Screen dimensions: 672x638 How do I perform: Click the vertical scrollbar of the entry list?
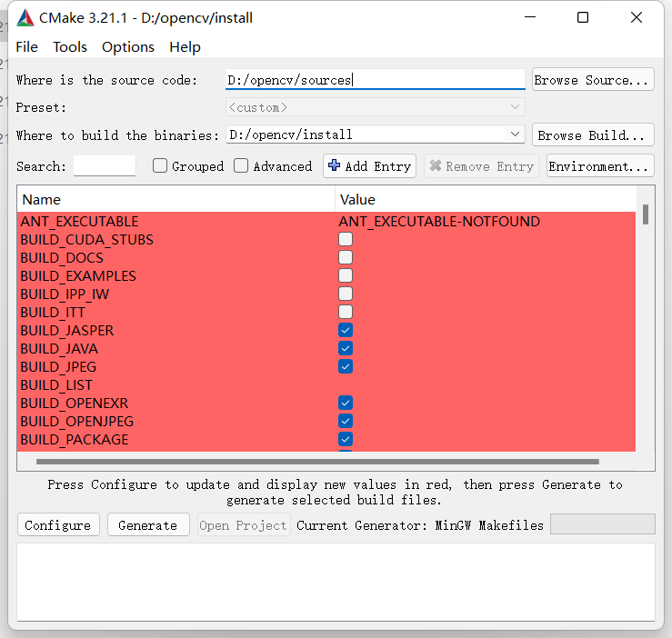pyautogui.click(x=646, y=214)
